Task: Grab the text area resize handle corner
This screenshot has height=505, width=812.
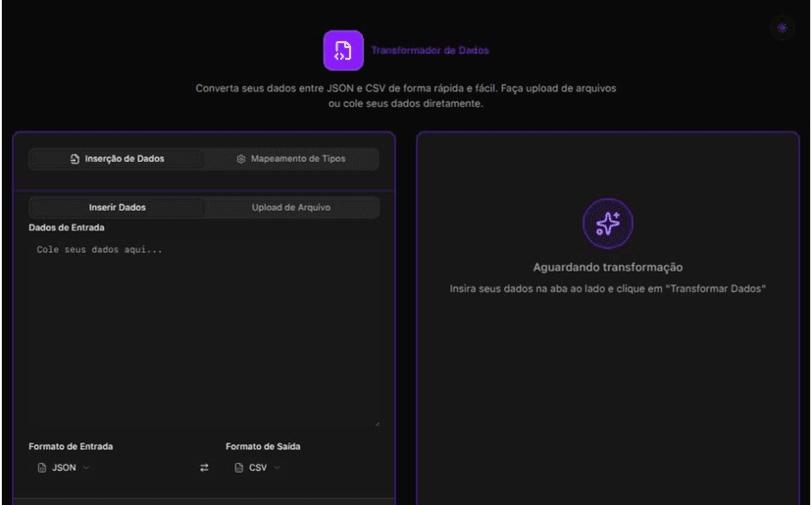Action: coord(377,424)
